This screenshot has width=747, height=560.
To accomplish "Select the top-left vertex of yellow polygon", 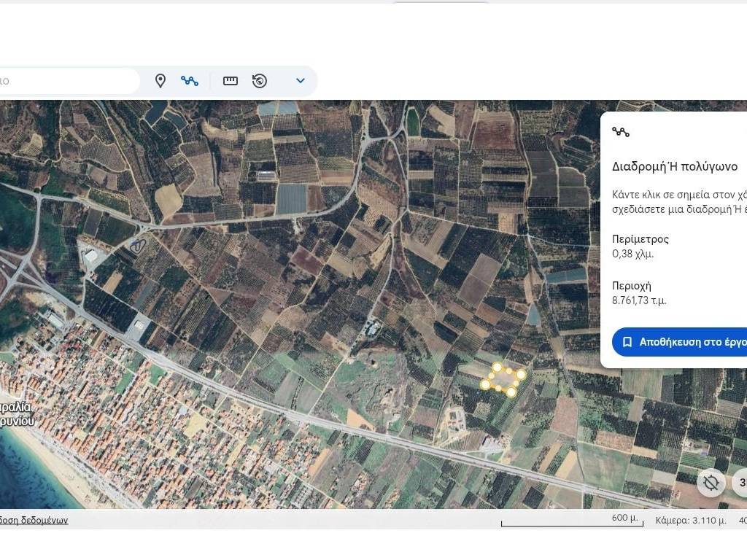I will coord(498,367).
